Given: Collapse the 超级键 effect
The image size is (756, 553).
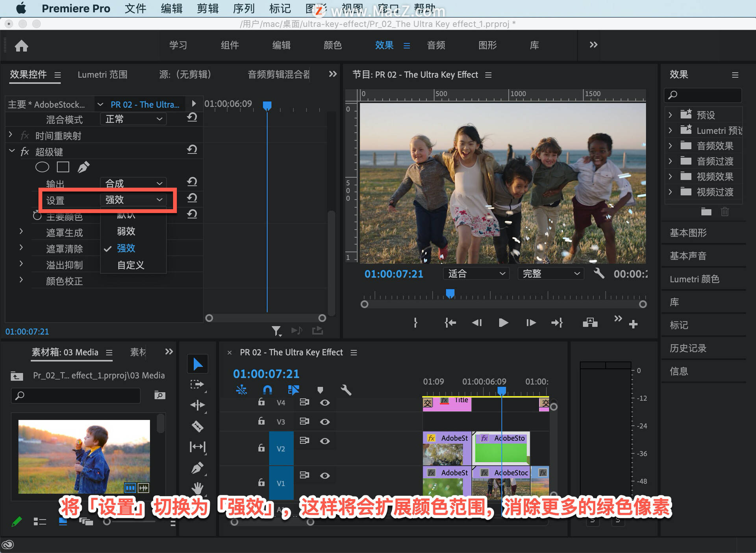Looking at the screenshot, I should pyautogui.click(x=12, y=151).
